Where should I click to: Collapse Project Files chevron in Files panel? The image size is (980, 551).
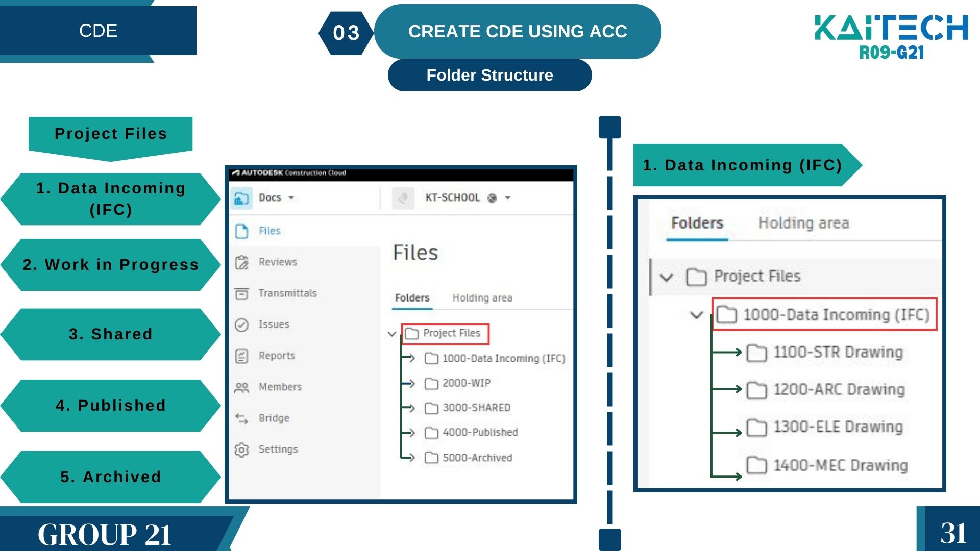point(392,334)
